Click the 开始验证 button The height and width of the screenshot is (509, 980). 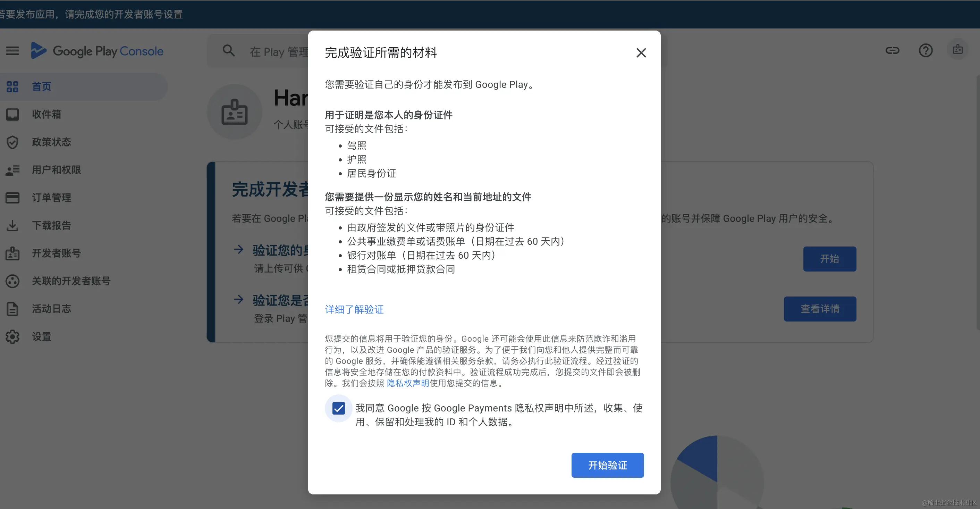click(608, 465)
